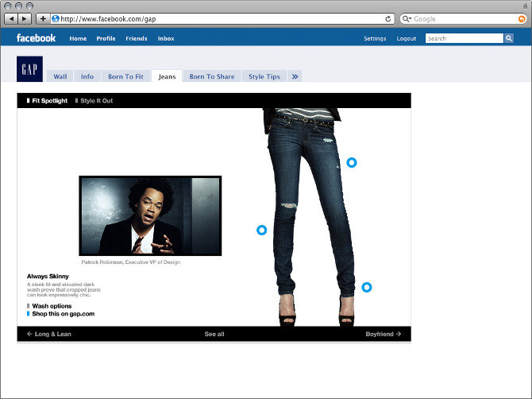Click See all in bottom bar

[x=214, y=334]
